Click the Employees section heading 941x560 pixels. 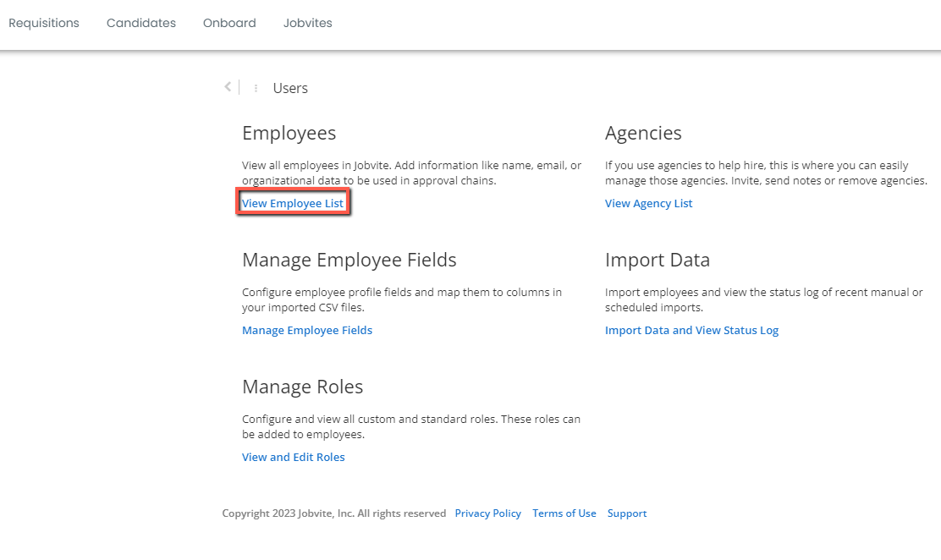(289, 134)
